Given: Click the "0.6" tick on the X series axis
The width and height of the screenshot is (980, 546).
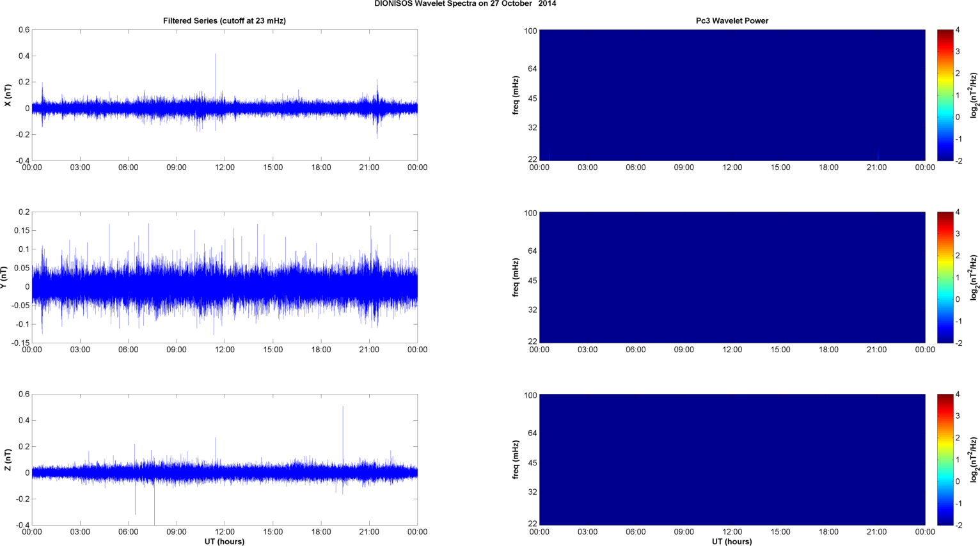Looking at the screenshot, I should [x=24, y=30].
